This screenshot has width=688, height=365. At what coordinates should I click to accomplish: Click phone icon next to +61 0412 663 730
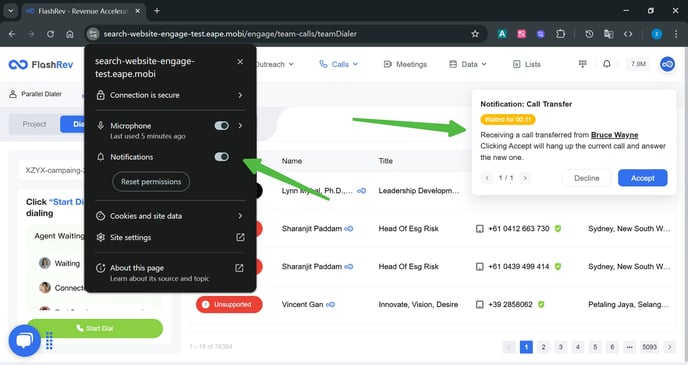(480, 229)
